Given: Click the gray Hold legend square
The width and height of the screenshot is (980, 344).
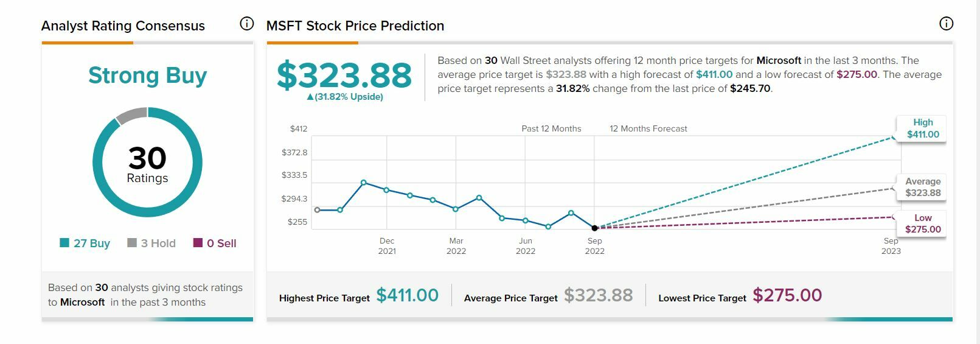Looking at the screenshot, I should [132, 243].
